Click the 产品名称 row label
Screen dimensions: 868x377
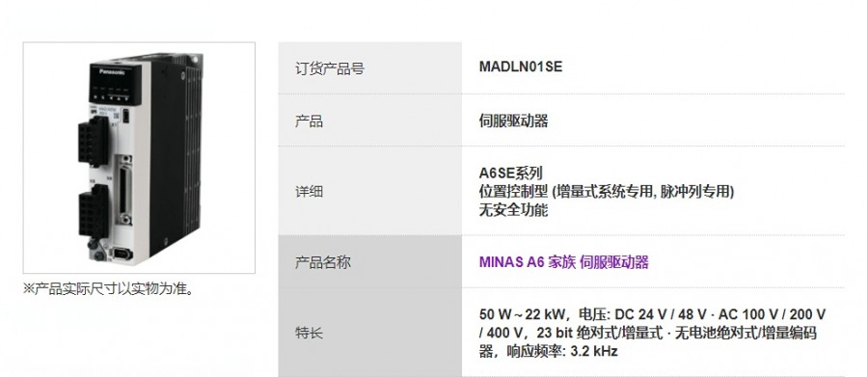(323, 262)
